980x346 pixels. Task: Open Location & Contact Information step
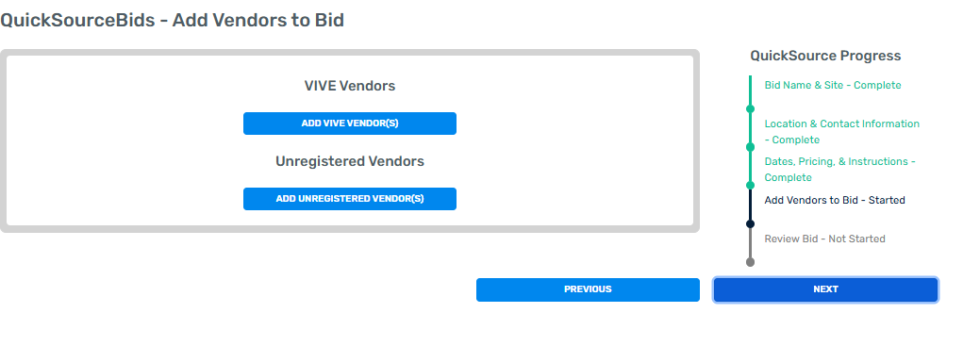pos(842,132)
